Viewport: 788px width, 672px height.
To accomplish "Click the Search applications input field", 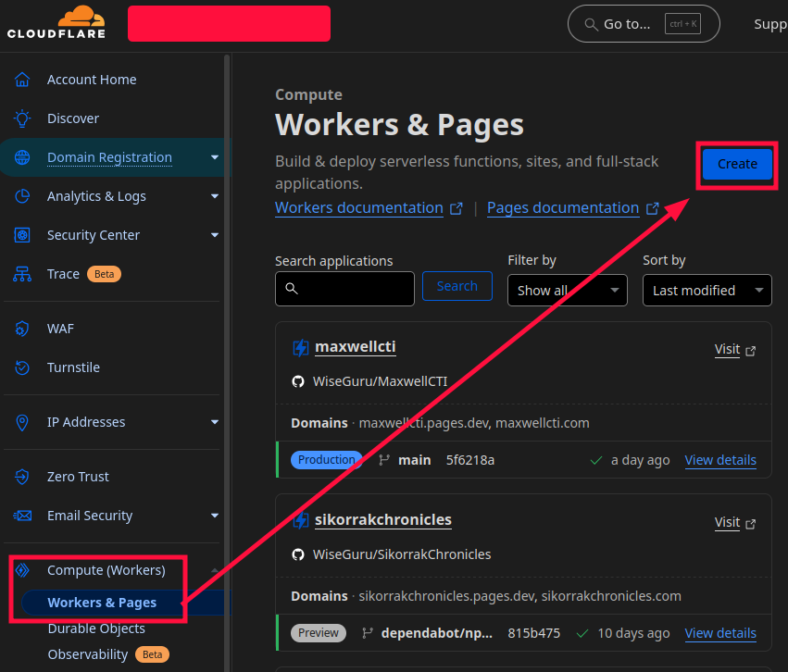I will [344, 290].
